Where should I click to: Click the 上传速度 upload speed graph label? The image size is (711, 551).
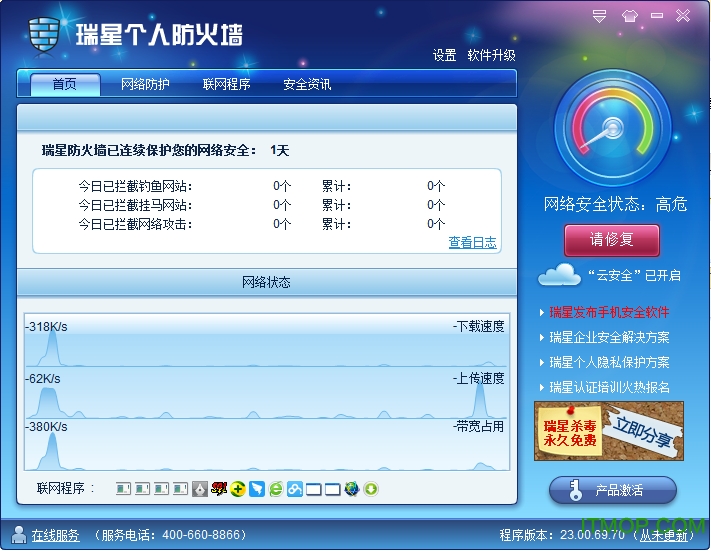[x=481, y=378]
